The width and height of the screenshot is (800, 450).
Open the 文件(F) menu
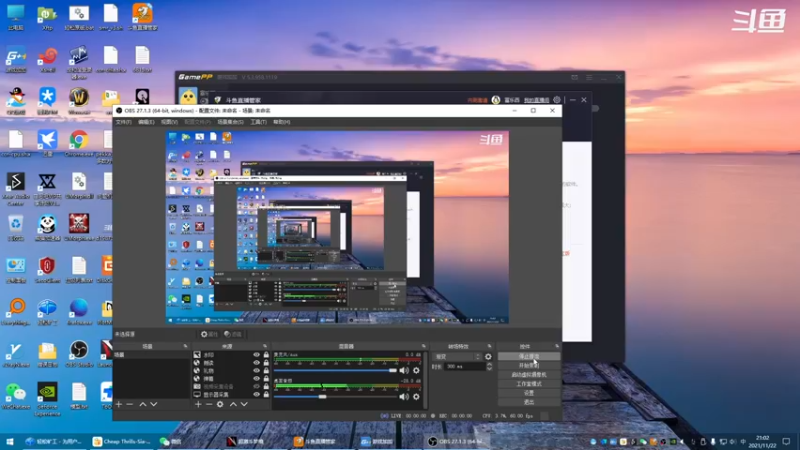pyautogui.click(x=123, y=122)
